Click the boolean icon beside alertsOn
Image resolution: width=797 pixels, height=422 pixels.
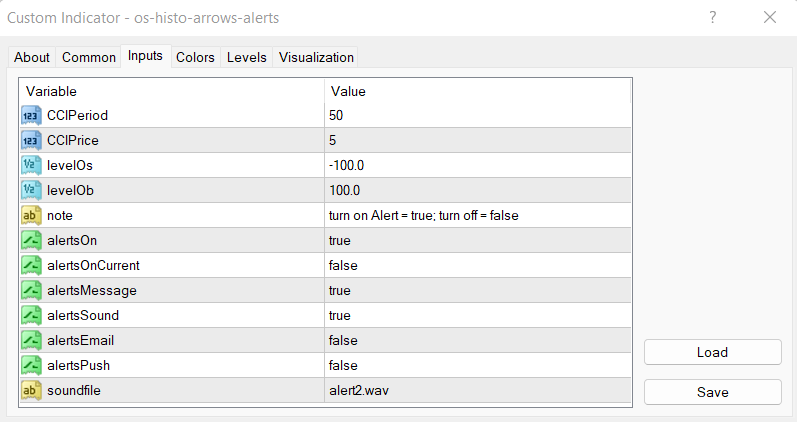click(x=30, y=240)
